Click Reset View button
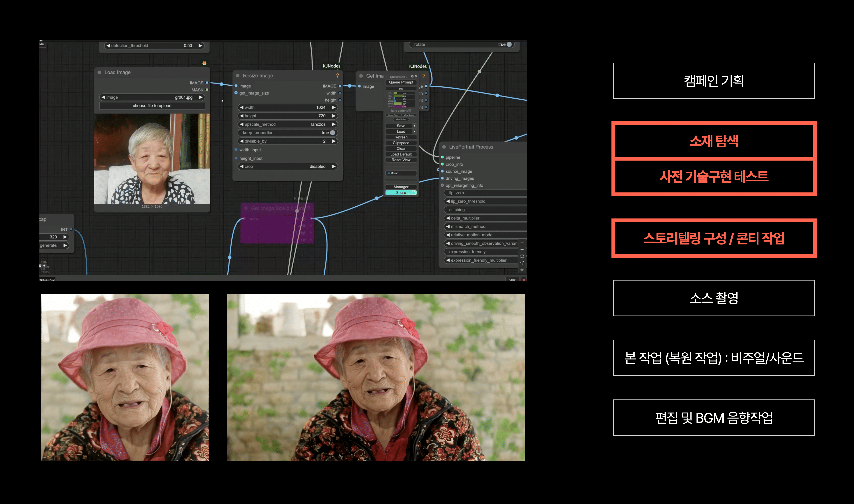 (401, 160)
